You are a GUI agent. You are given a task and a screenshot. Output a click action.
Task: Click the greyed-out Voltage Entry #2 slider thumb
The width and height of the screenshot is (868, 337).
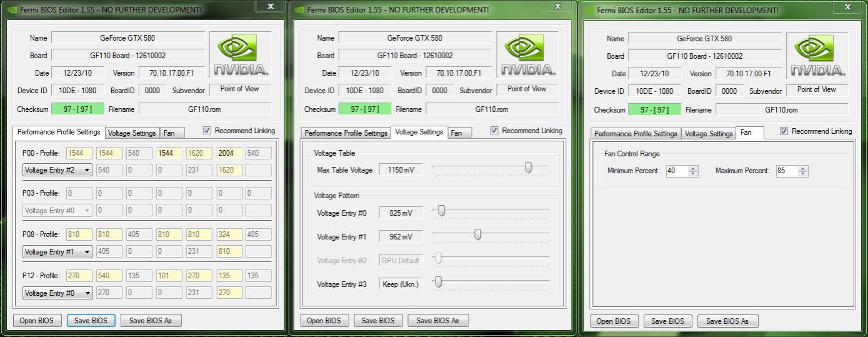pos(438,258)
